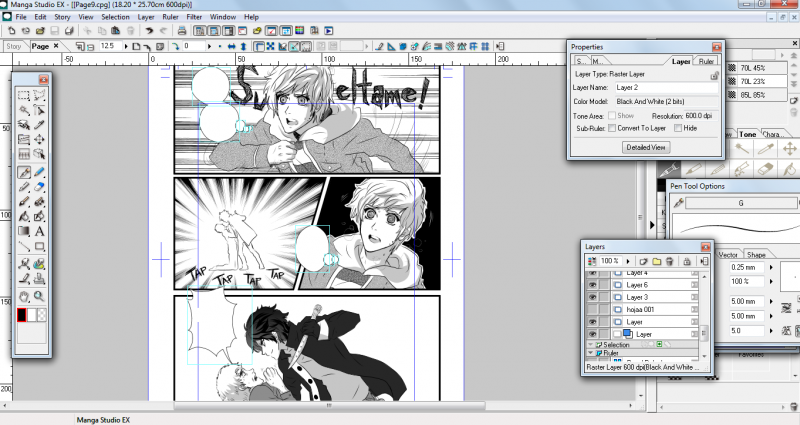Select the 85L 85% tone entry
This screenshot has height=425, width=800.
coord(757,95)
